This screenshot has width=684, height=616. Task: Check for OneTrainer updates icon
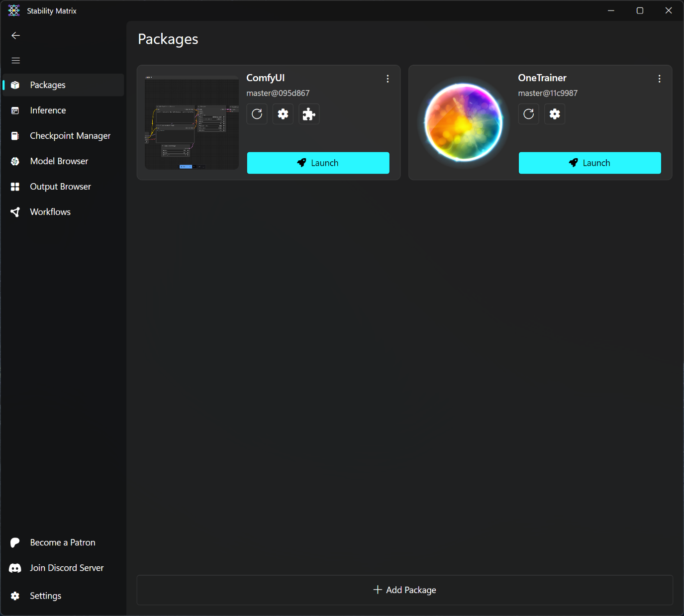[529, 114]
